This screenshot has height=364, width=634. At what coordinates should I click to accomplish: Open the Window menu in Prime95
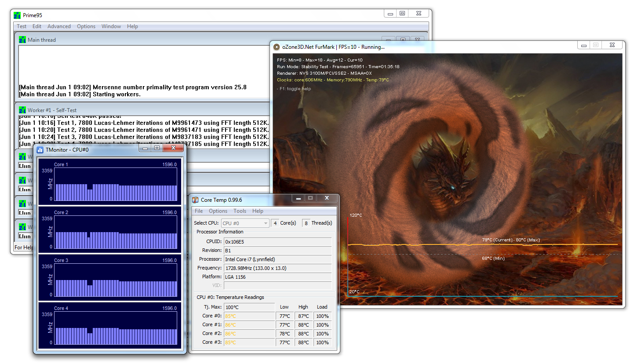tap(111, 26)
